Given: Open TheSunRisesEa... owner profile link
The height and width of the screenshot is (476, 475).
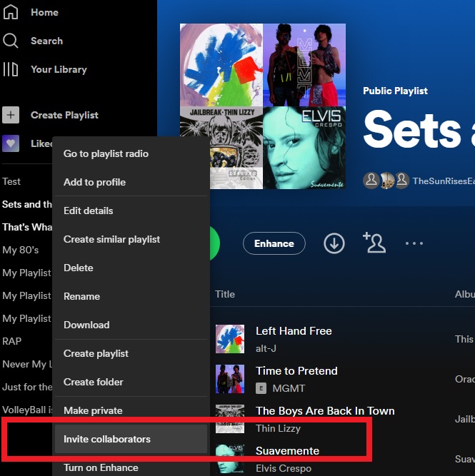Looking at the screenshot, I should pyautogui.click(x=444, y=181).
